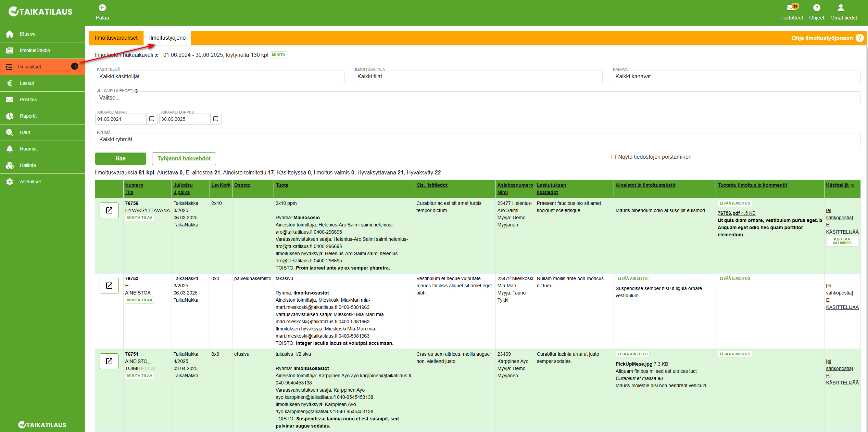Open ad 76756 with edit icon
Viewport: 868px width, 432px height.
pos(109,210)
